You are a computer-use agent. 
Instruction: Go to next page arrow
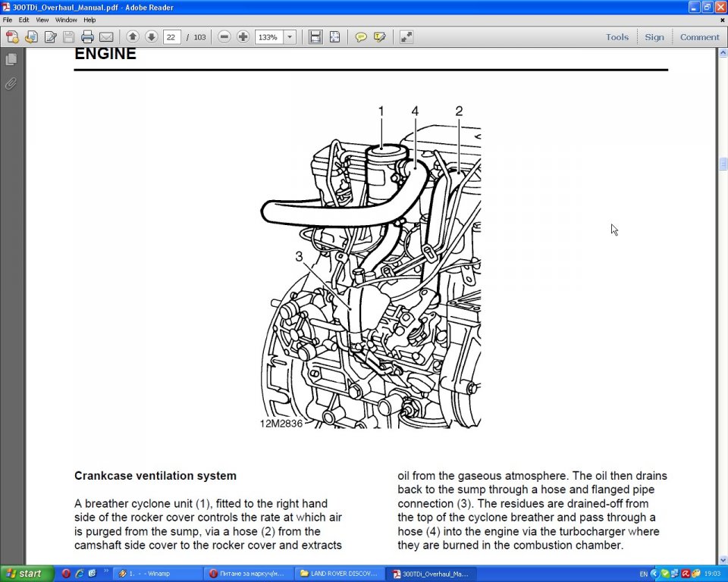click(151, 37)
